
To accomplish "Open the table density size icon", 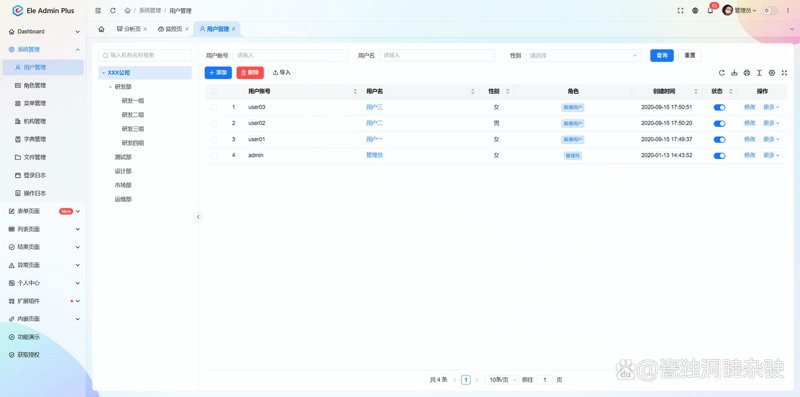I will point(759,73).
